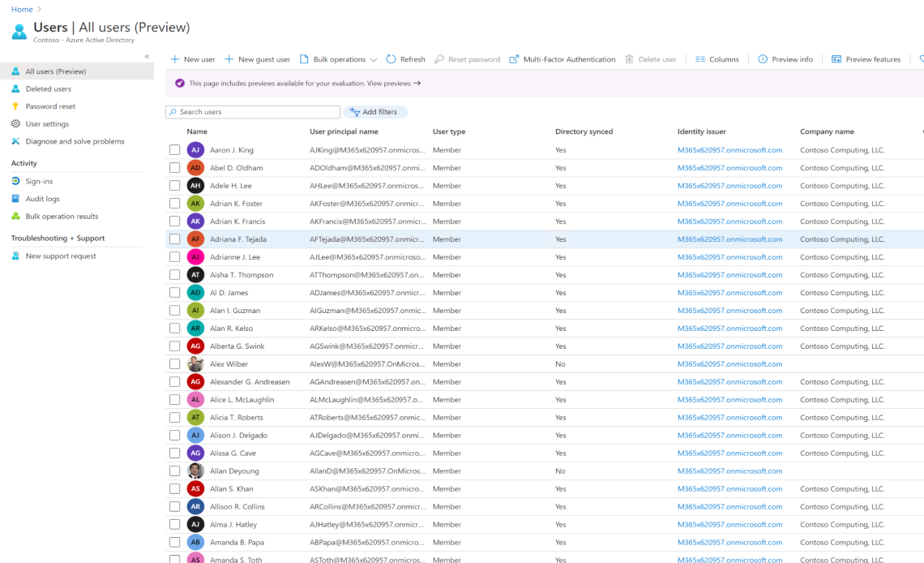Open Preview features icon
Viewport: 924px width, 563px height.
tap(836, 59)
